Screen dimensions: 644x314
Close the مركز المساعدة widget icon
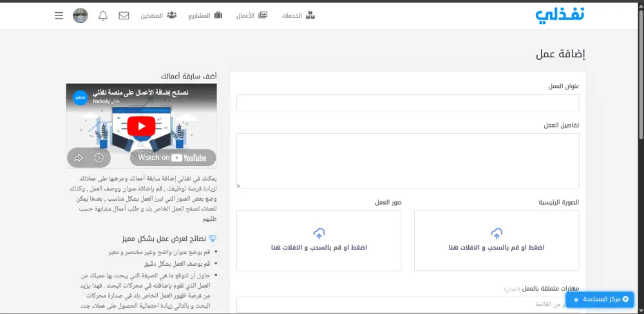click(625, 299)
